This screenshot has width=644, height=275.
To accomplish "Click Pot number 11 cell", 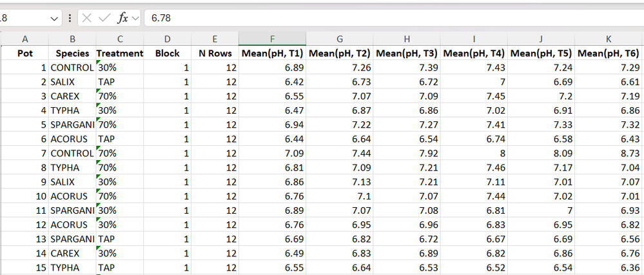I will [25, 210].
